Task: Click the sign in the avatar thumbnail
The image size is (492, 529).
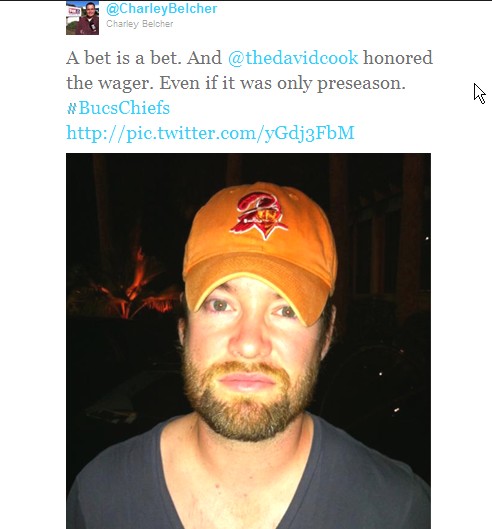Action: point(74,12)
